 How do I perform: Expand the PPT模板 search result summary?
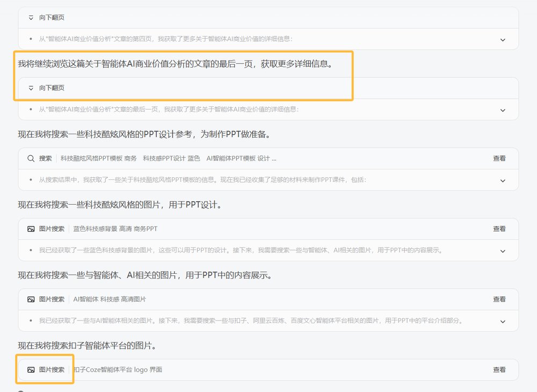503,180
